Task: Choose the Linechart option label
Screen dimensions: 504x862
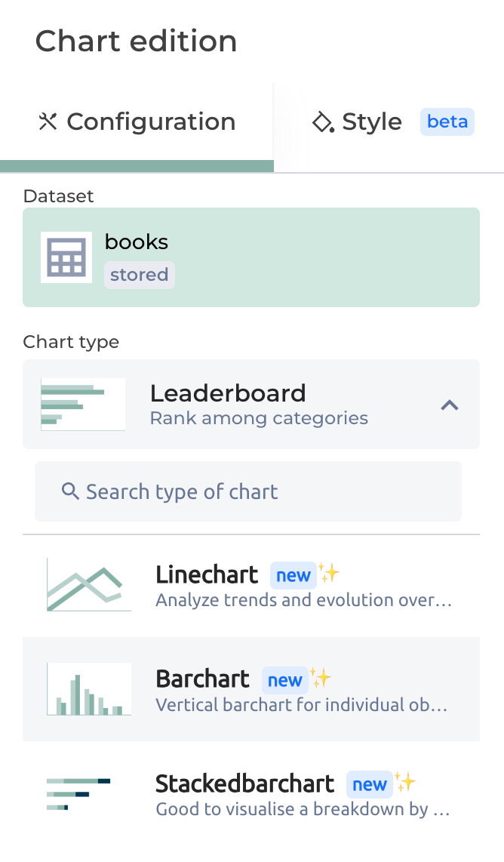Action: tap(207, 575)
